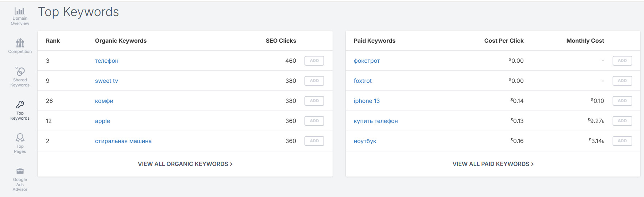Click Paid Keywords column header
Screen dimensions: 644x197
click(x=374, y=41)
